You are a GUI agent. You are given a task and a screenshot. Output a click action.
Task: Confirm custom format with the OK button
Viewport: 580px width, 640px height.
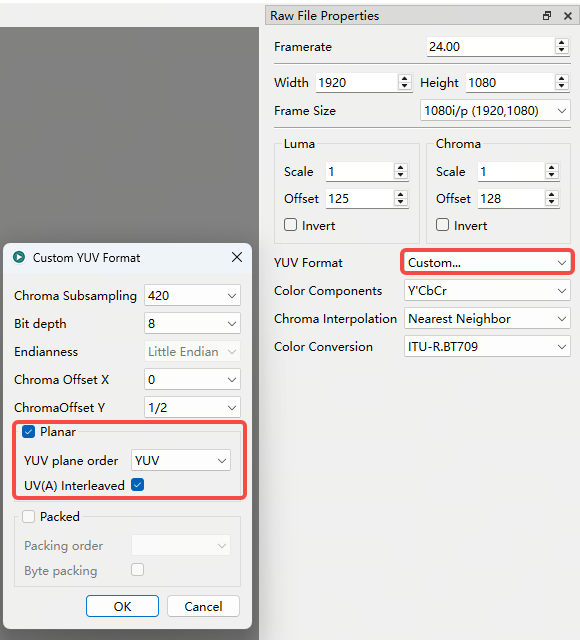point(122,606)
